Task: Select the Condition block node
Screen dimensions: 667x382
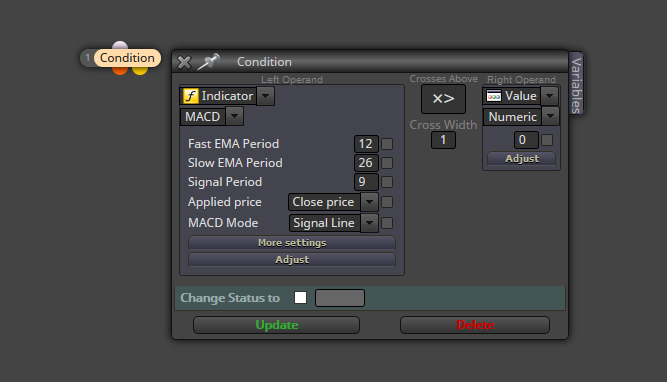Action: point(127,58)
